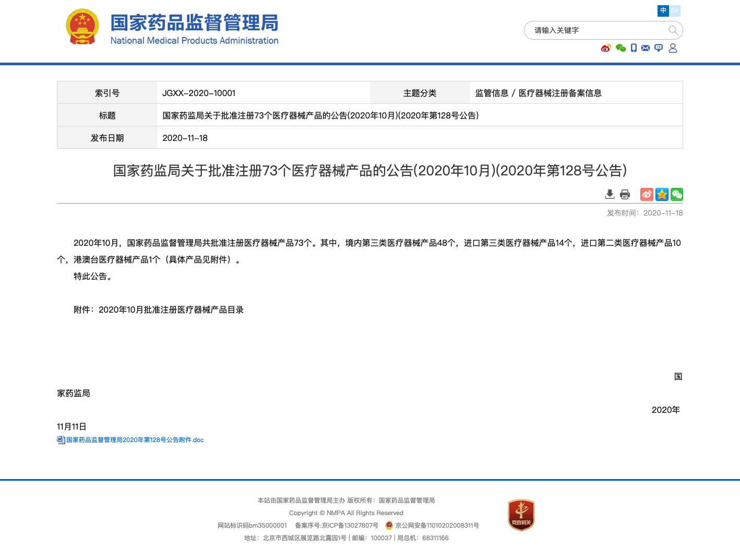Click the monitor arrow icon in header
The width and height of the screenshot is (740, 560).
(x=659, y=48)
